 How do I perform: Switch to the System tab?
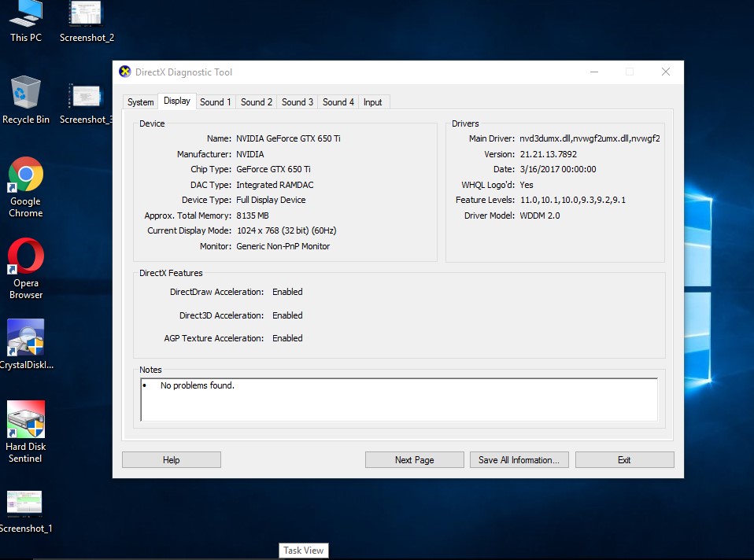141,102
